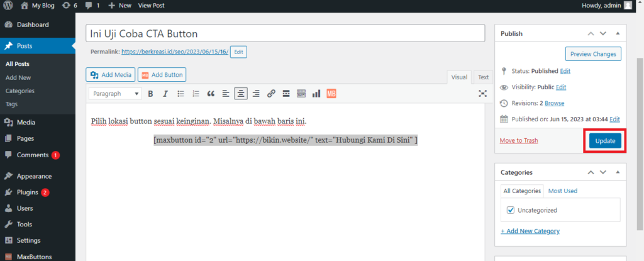The image size is (644, 261).
Task: Open the Posts sidebar menu
Action: (x=37, y=46)
